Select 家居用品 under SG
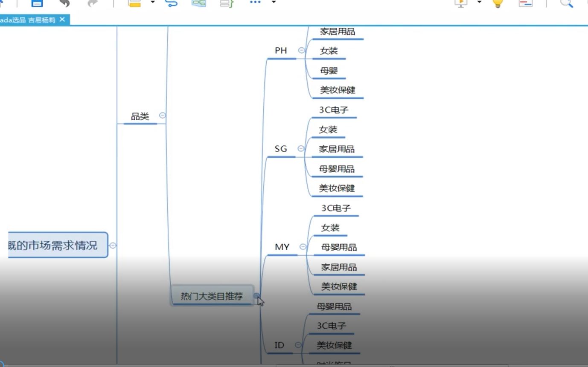Viewport: 588px width, 367px height. point(337,149)
